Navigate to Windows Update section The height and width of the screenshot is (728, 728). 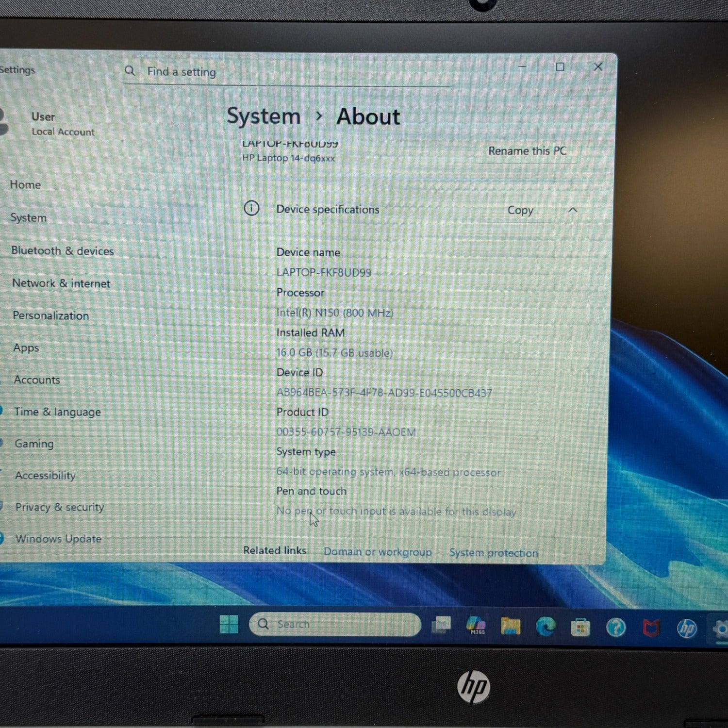[x=58, y=539]
